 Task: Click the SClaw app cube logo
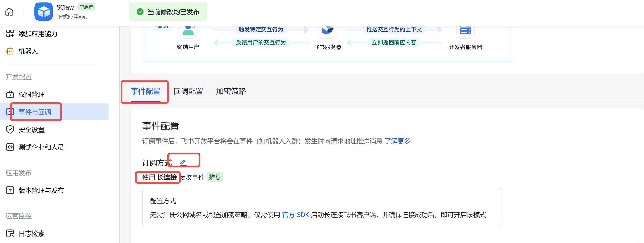coord(44,12)
